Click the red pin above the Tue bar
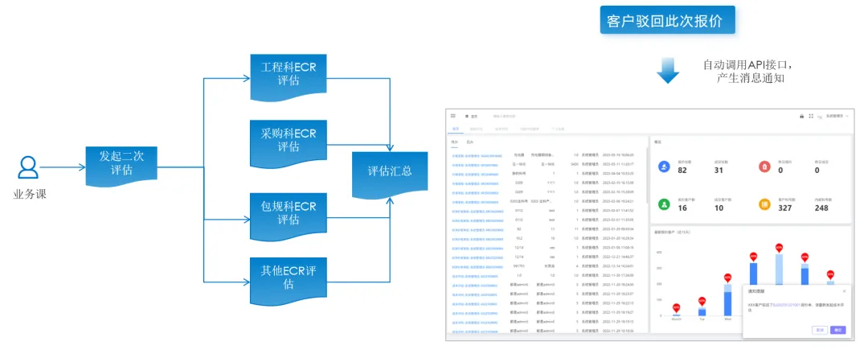The image size is (868, 354). click(x=702, y=301)
